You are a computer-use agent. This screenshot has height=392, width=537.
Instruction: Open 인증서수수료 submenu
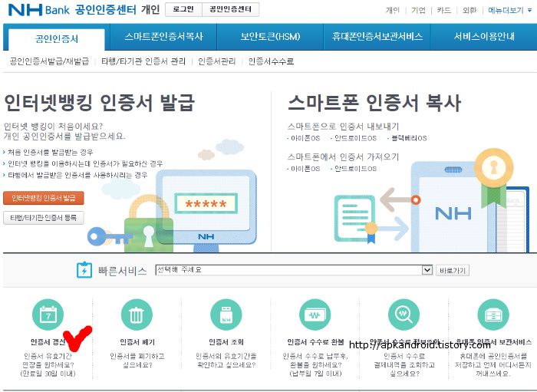[271, 61]
